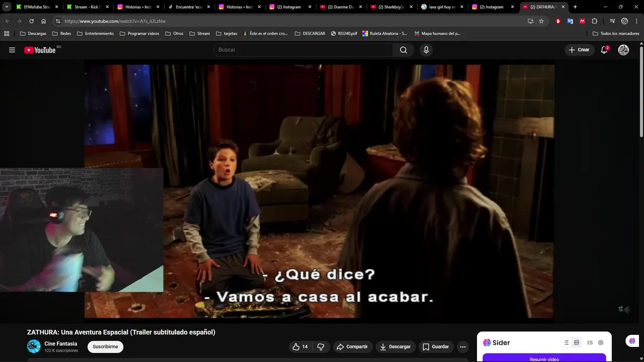Screen dimensions: 644x362
Task: Open the Ruleta Aleatoria bookmark
Action: (385, 34)
